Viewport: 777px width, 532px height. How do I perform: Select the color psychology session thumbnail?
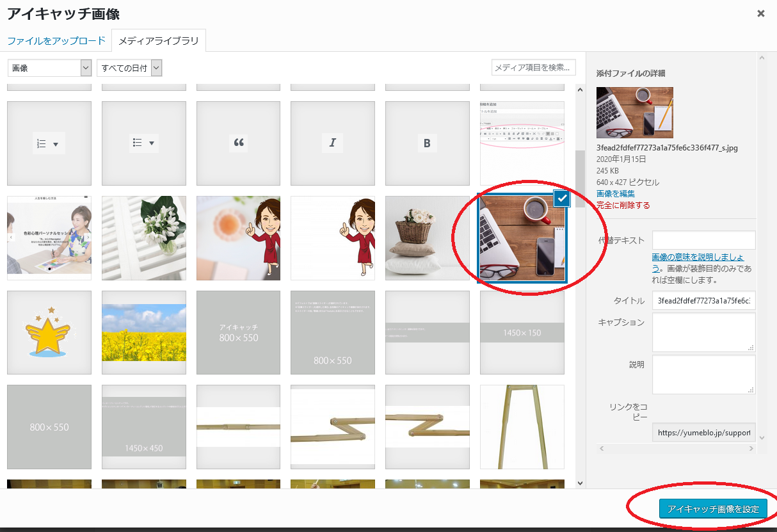49,238
